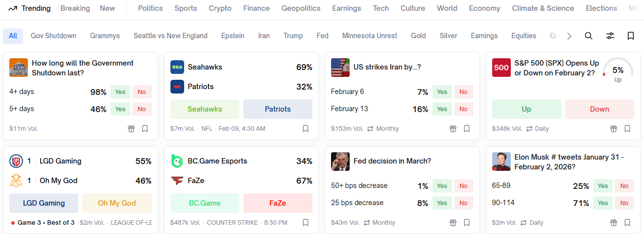Select the Gov Shutdown topic filter

pyautogui.click(x=53, y=36)
